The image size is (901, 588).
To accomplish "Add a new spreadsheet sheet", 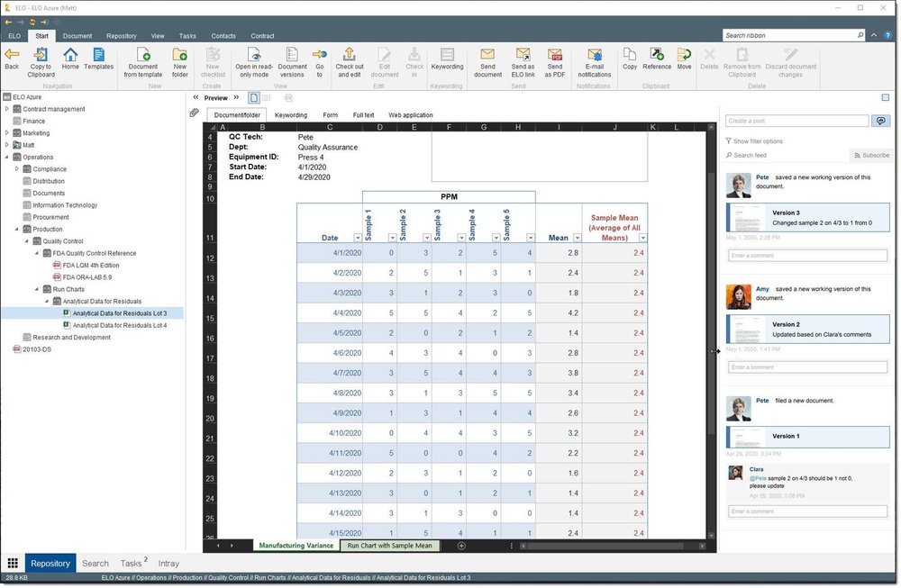I will [460, 546].
